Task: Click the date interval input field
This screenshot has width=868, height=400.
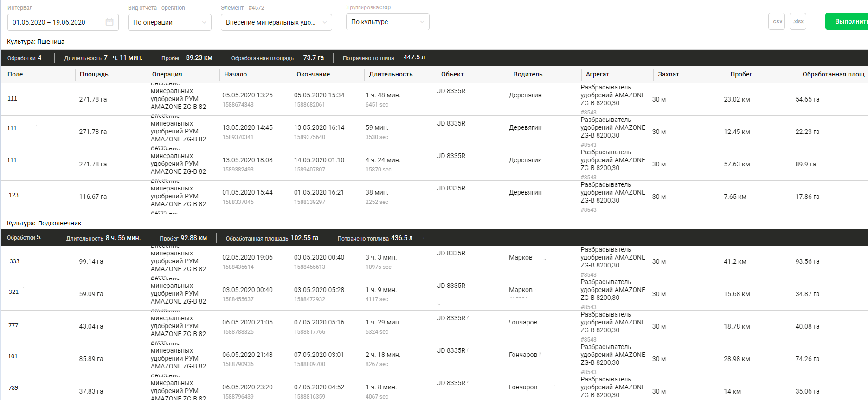Action: point(56,22)
